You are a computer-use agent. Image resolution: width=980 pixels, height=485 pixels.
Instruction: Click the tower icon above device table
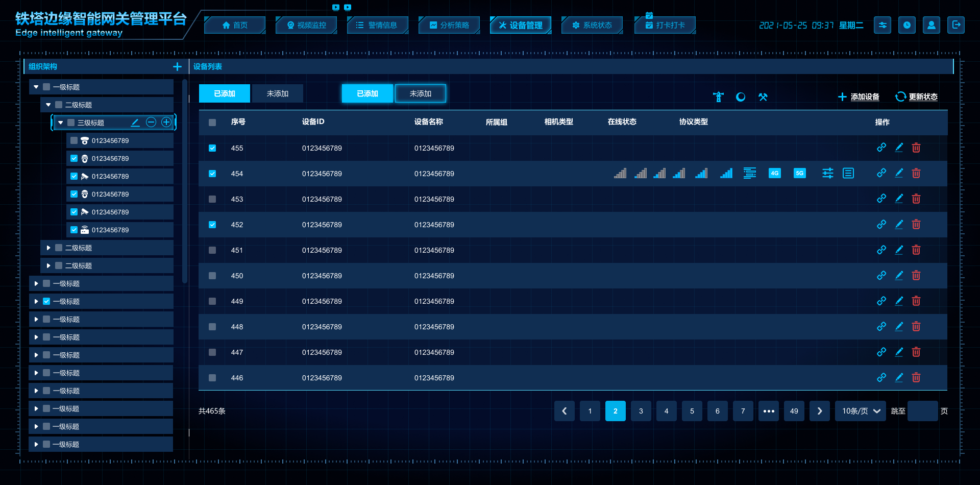718,97
